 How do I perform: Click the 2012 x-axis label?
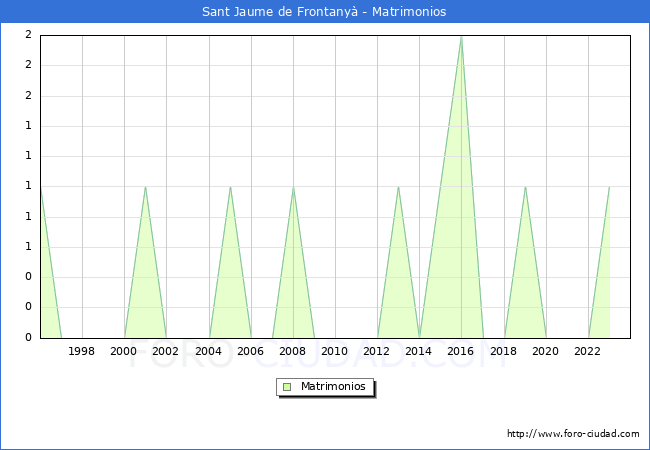(376, 351)
